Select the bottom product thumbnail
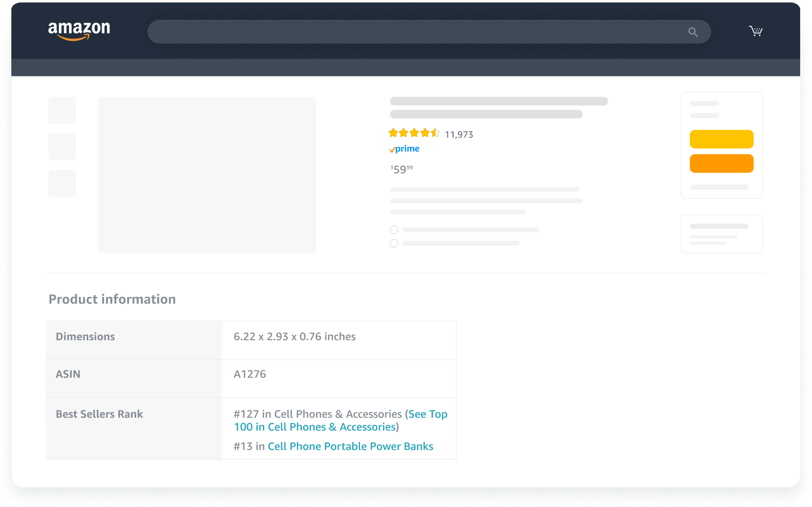The image size is (812, 507). [62, 182]
